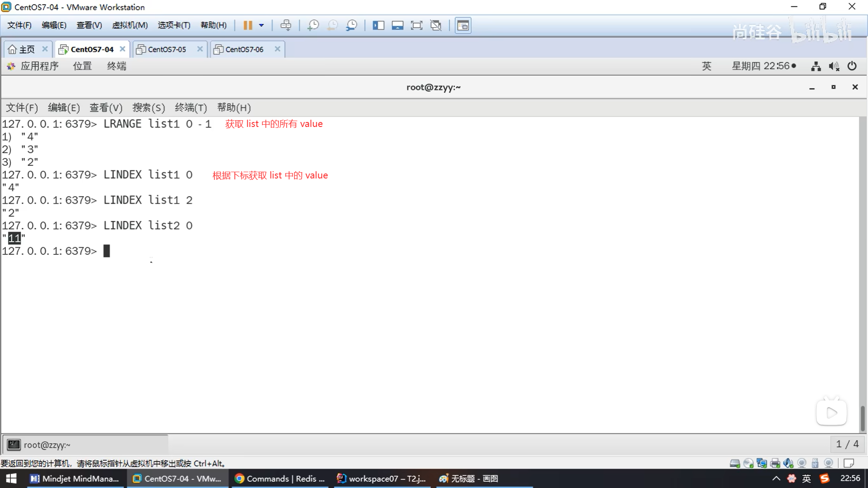Take a snapshot with the clock-plus icon
This screenshot has height=488, width=868.
click(313, 25)
